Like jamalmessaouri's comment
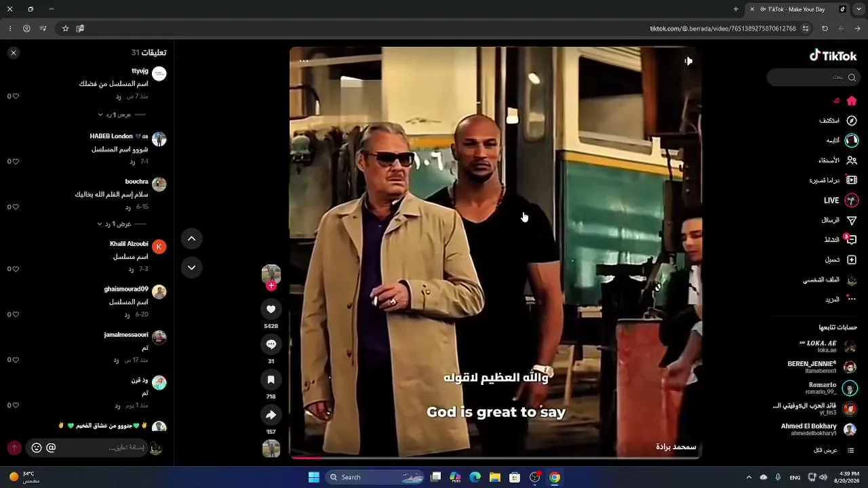The height and width of the screenshot is (488, 868). coord(16,360)
